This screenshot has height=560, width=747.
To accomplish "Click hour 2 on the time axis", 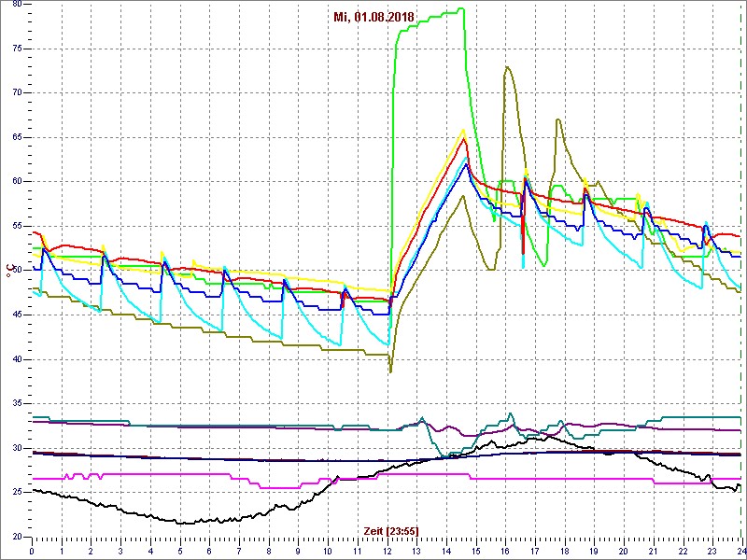I will click(x=91, y=550).
